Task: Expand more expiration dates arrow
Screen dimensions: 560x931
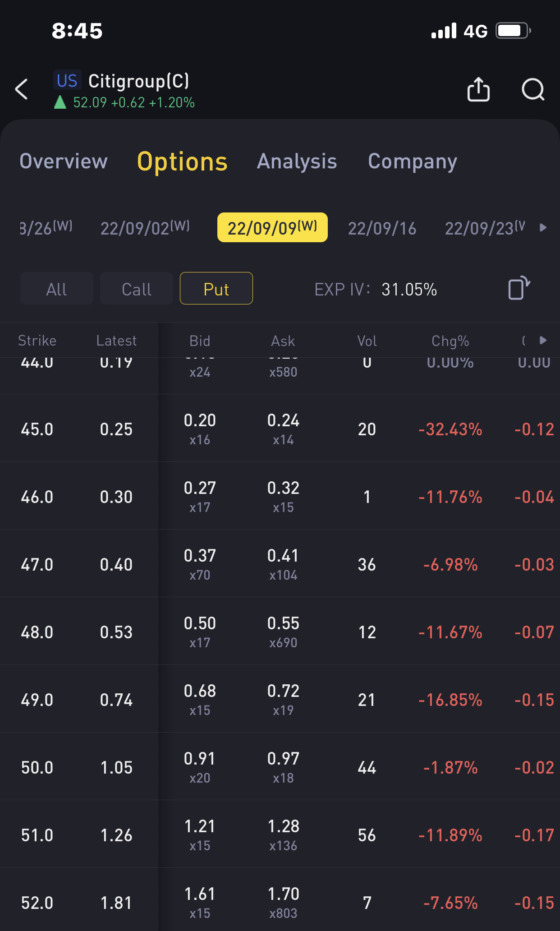Action: pyautogui.click(x=543, y=227)
